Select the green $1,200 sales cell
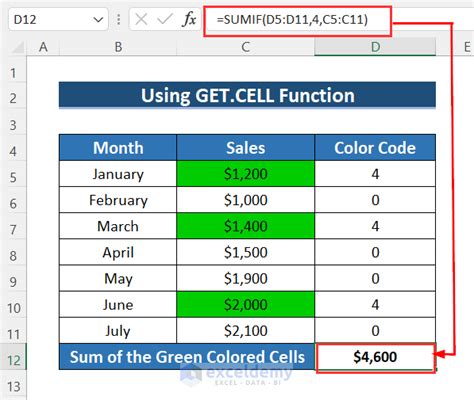The image size is (474, 400). 245,174
